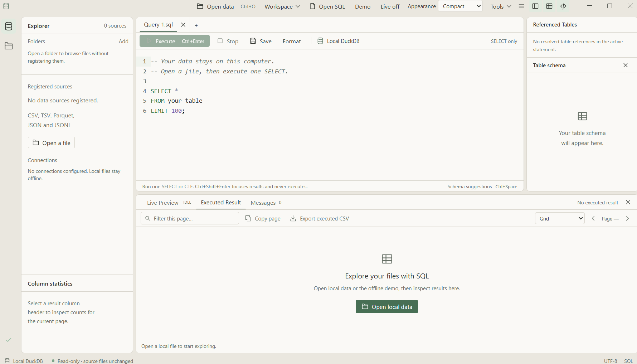Close the Query 1.sql tab
This screenshot has height=364, width=637.
coord(183,25)
